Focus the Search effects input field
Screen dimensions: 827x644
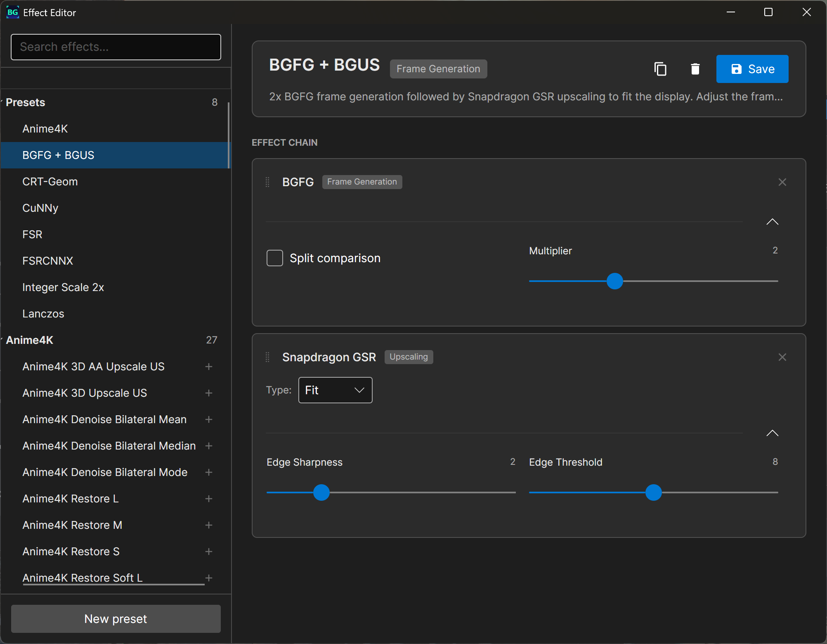[116, 47]
